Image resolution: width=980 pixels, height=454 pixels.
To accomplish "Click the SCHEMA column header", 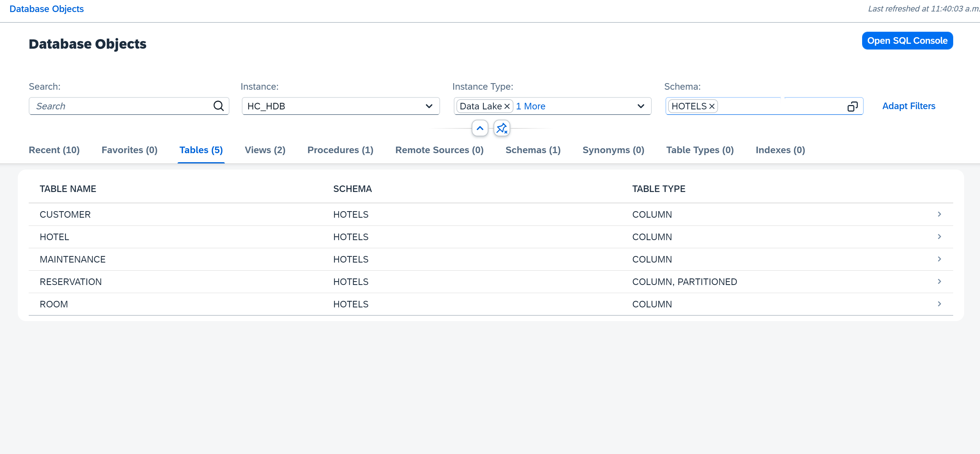I will (x=352, y=189).
